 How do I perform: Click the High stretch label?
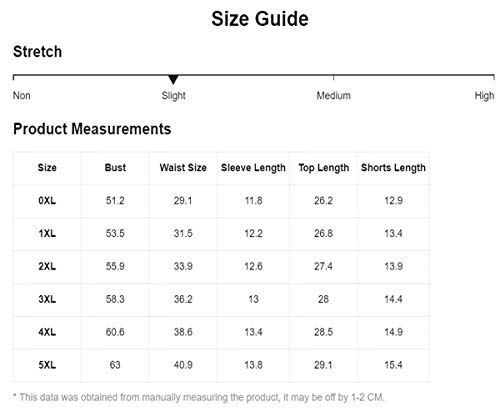pos(484,96)
